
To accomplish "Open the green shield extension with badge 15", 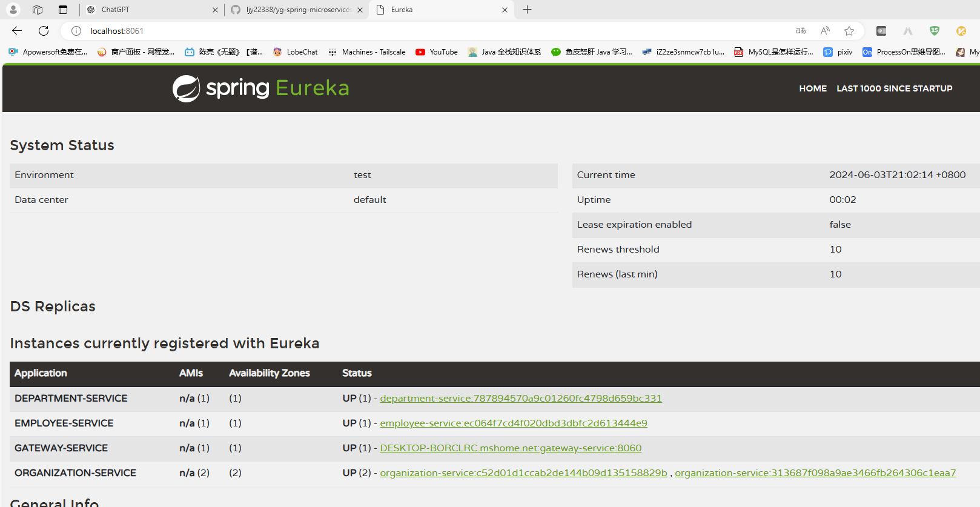I will pyautogui.click(x=935, y=31).
